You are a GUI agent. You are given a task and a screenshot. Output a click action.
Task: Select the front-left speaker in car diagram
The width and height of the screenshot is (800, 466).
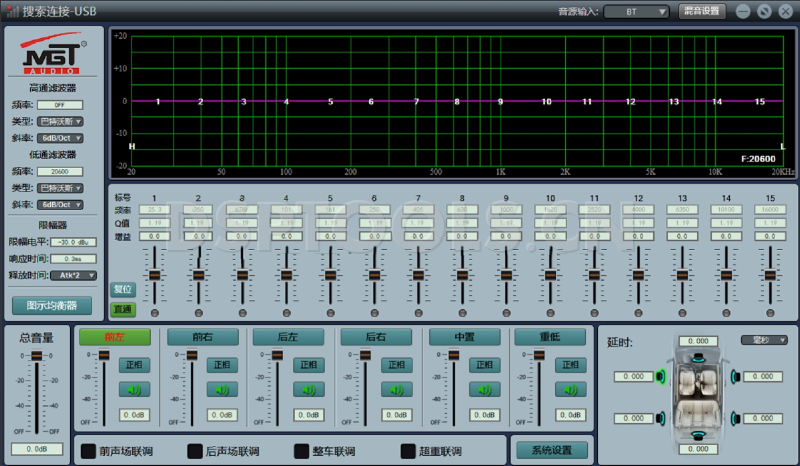(660, 377)
